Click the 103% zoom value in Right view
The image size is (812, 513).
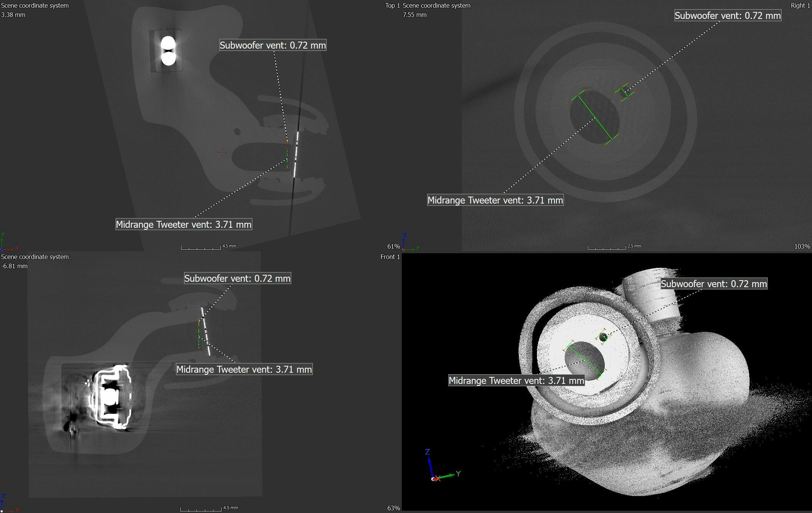click(x=802, y=246)
